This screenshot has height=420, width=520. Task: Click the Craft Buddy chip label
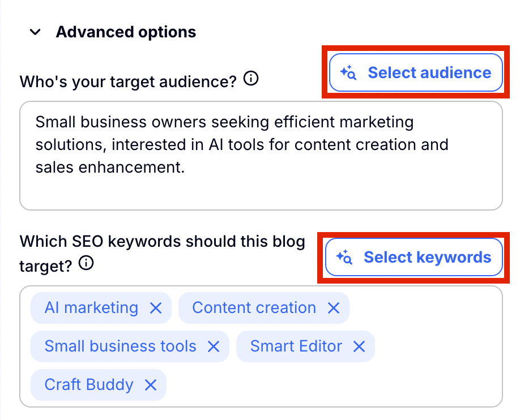coord(89,385)
